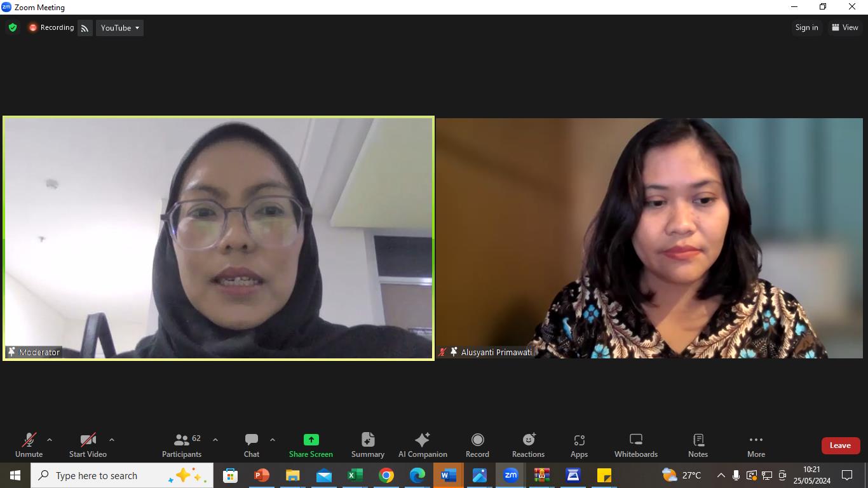Open the live stream broadcast icon
Image resolution: width=868 pixels, height=488 pixels.
point(85,28)
